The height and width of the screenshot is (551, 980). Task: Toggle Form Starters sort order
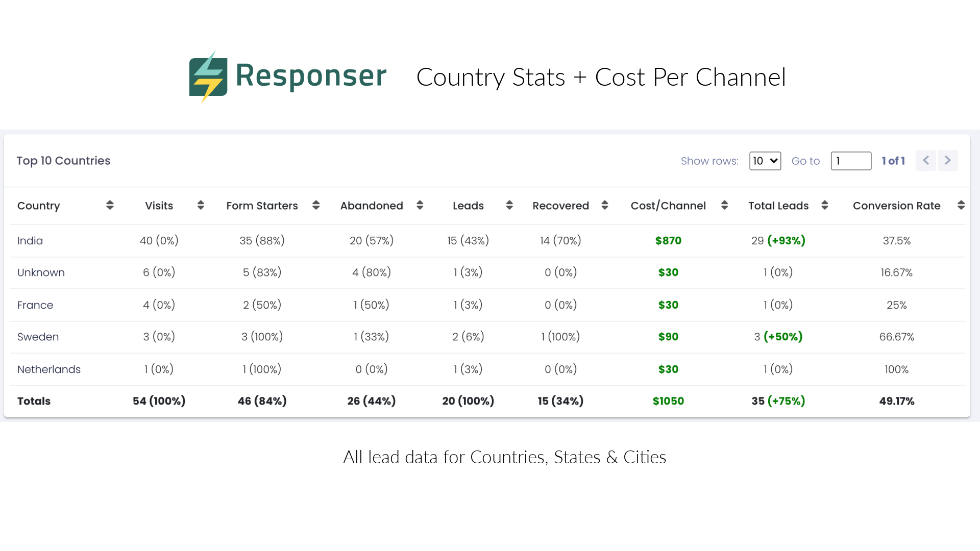coord(316,205)
